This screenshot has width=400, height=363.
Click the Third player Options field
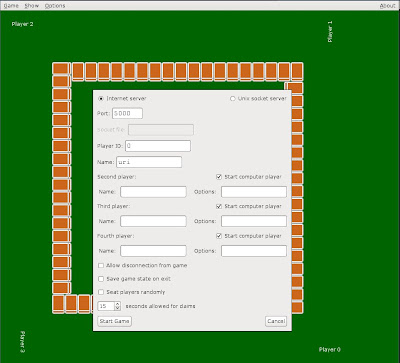[254, 221]
